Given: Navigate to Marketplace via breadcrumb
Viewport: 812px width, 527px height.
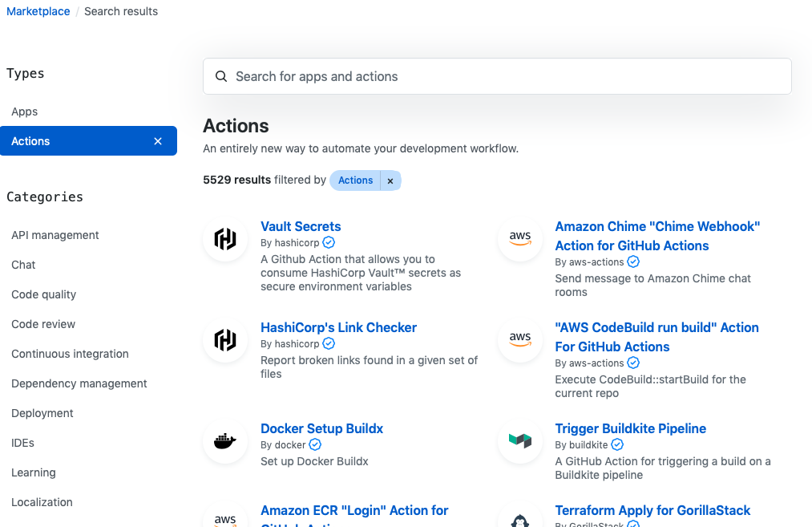Looking at the screenshot, I should [38, 11].
